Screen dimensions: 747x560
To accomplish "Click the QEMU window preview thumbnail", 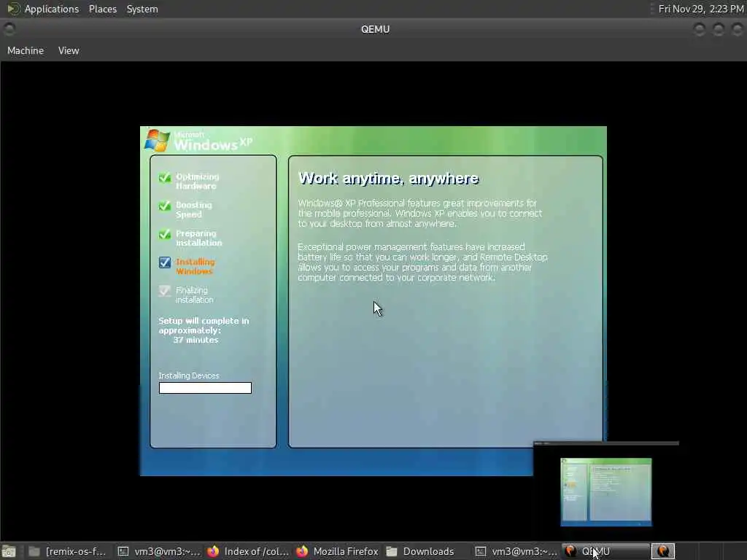I will [x=606, y=492].
